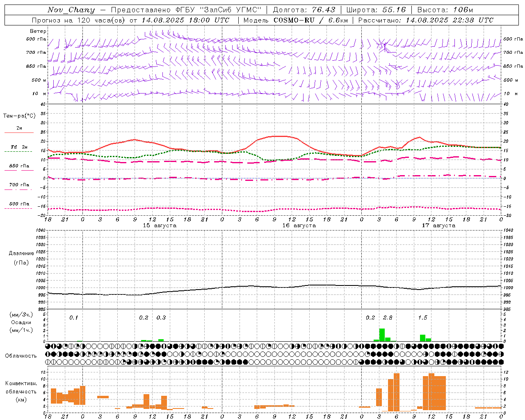Click the Nov_Chany station title
Image resolution: width=525 pixels, height=420 pixels.
(x=71, y=10)
